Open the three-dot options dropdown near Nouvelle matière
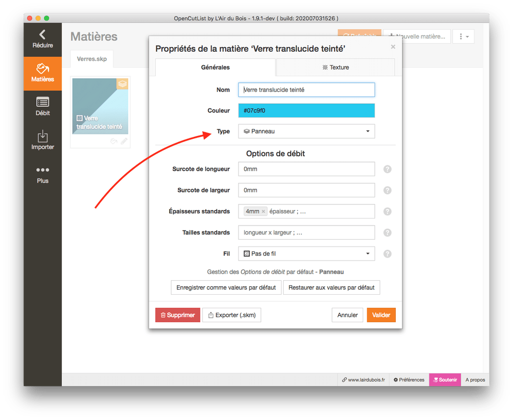This screenshot has height=420, width=513. coord(463,37)
